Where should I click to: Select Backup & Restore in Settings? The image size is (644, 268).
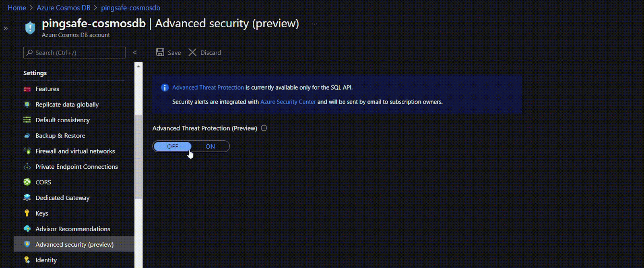tap(60, 136)
